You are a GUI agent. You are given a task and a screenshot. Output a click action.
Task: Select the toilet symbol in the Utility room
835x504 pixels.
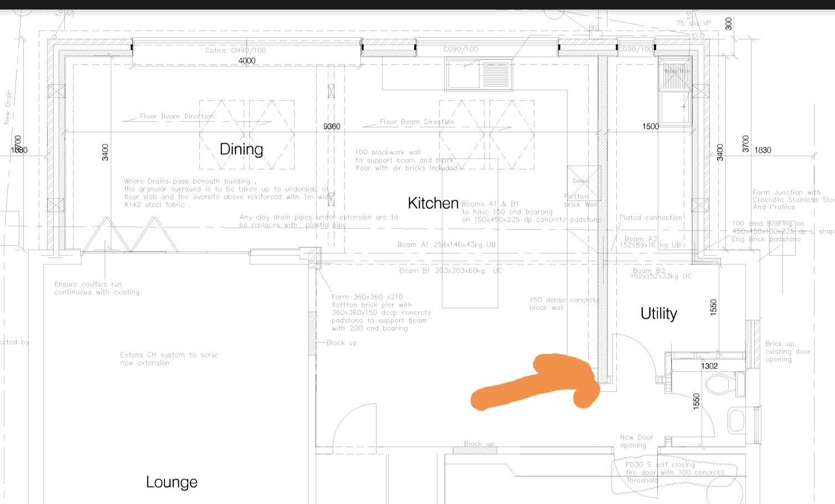[717, 383]
